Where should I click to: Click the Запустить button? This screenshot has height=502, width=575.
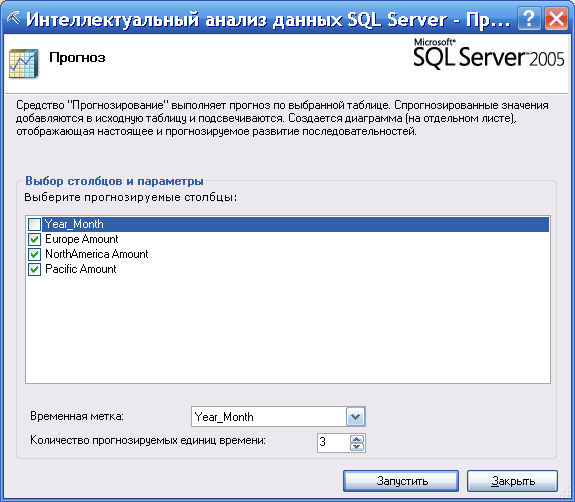[x=401, y=481]
